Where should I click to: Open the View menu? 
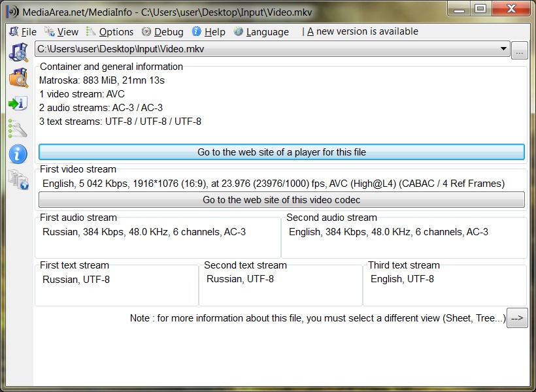(x=61, y=32)
